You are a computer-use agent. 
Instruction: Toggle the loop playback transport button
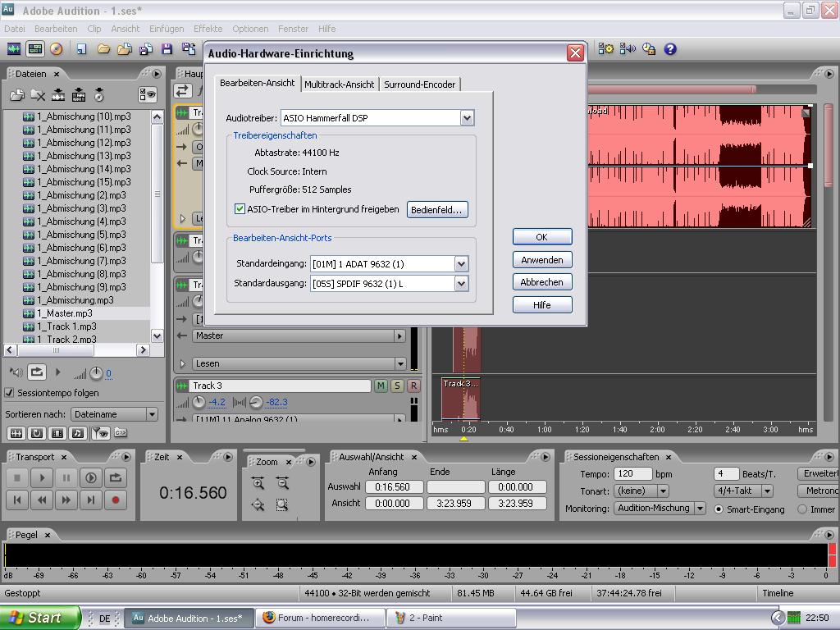pos(115,477)
